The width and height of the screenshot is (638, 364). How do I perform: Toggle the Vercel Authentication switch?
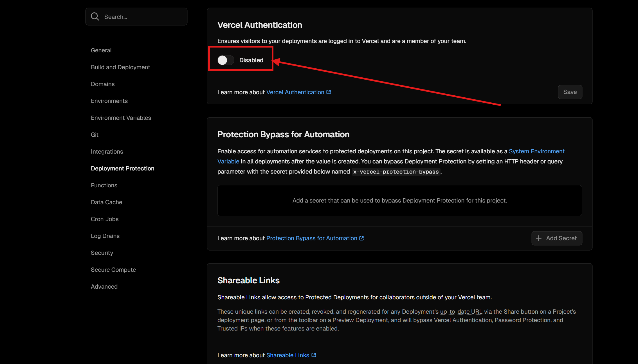coord(226,60)
